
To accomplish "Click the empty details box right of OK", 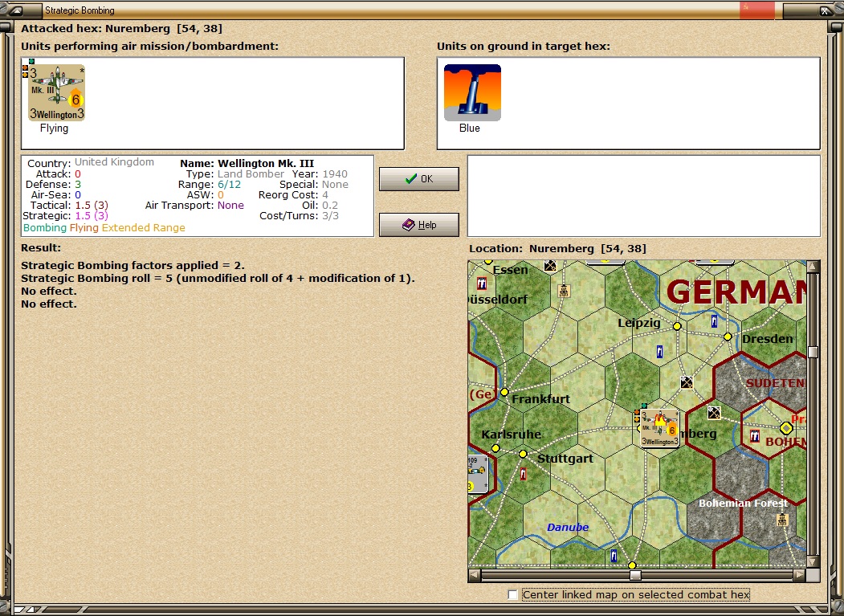I will coord(644,196).
